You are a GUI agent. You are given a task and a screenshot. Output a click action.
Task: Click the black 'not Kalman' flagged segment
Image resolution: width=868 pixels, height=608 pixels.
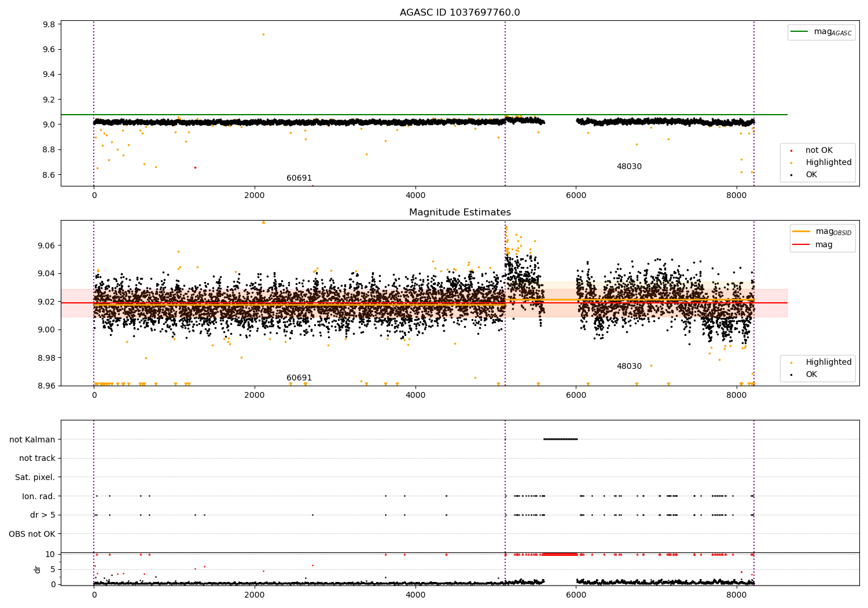click(x=560, y=439)
